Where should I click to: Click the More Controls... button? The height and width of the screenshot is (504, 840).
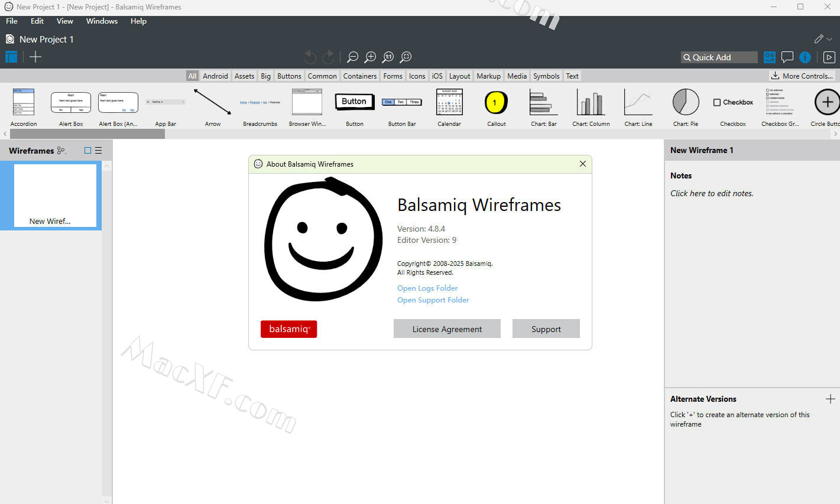coord(802,76)
